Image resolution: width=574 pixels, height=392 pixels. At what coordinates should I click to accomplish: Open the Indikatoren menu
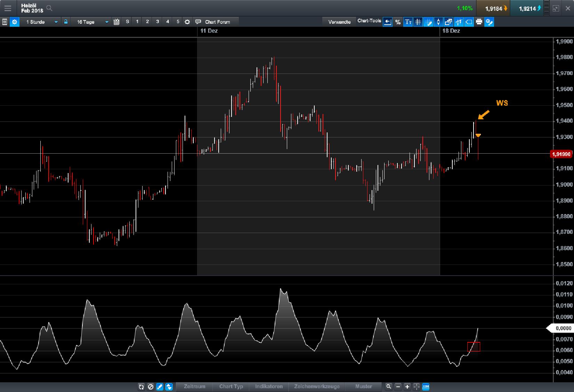click(x=268, y=386)
